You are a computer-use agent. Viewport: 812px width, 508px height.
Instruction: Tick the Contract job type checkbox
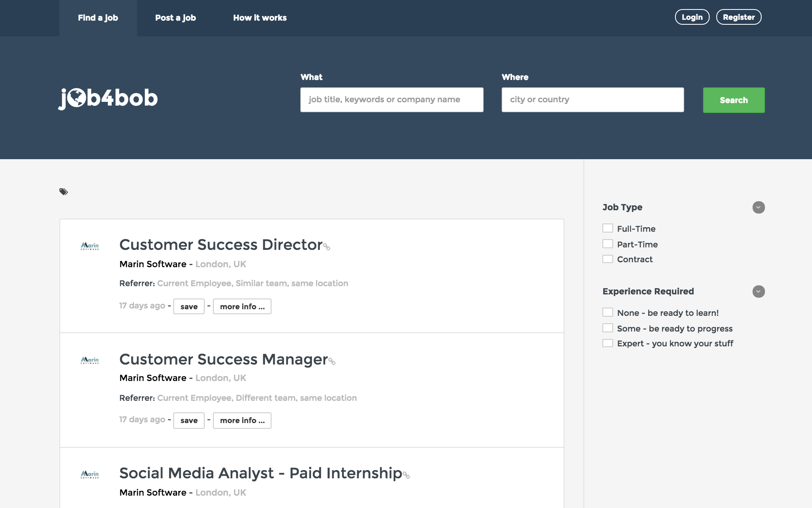pos(607,259)
